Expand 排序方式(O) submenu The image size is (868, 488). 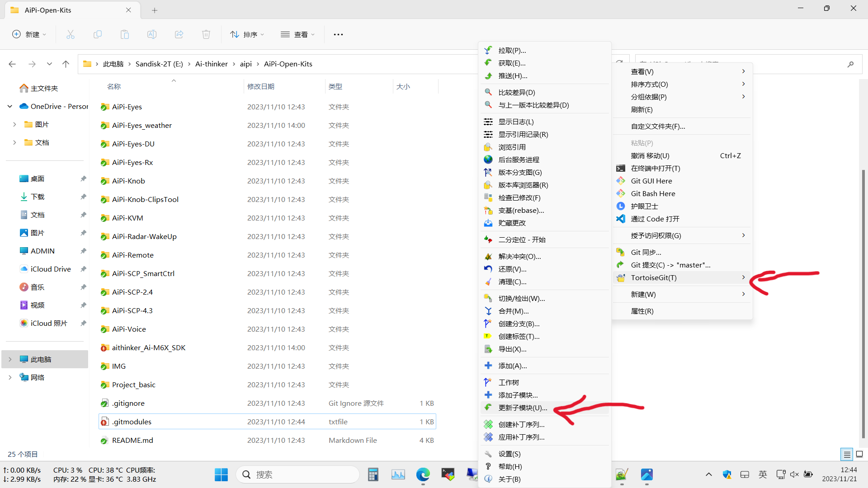point(682,84)
